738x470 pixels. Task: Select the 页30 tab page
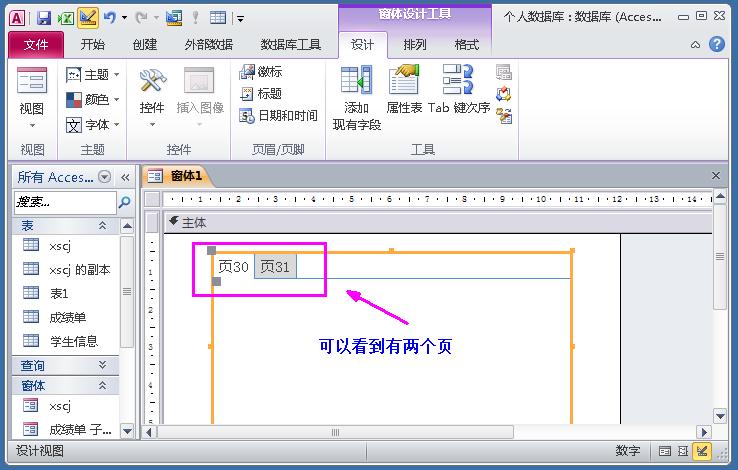233,267
